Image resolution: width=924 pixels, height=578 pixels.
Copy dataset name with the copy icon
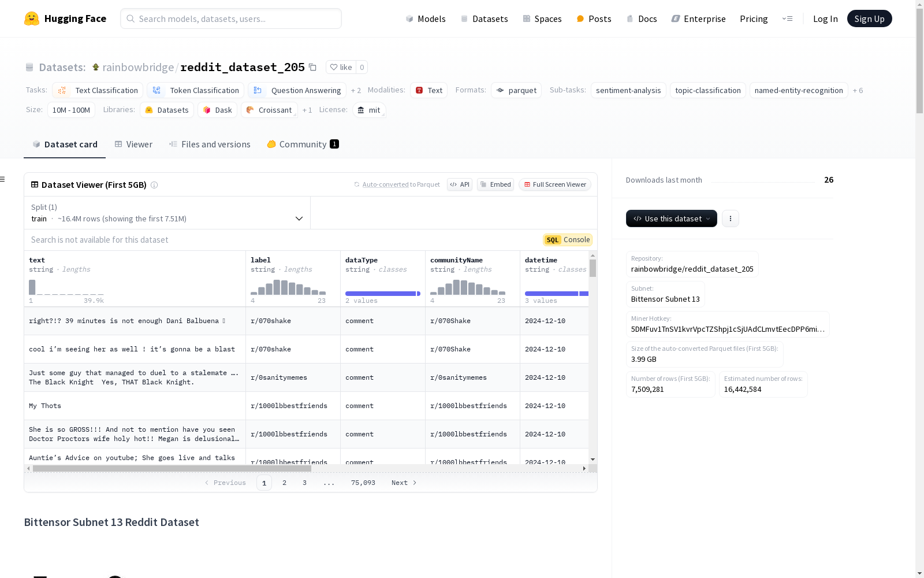(312, 67)
